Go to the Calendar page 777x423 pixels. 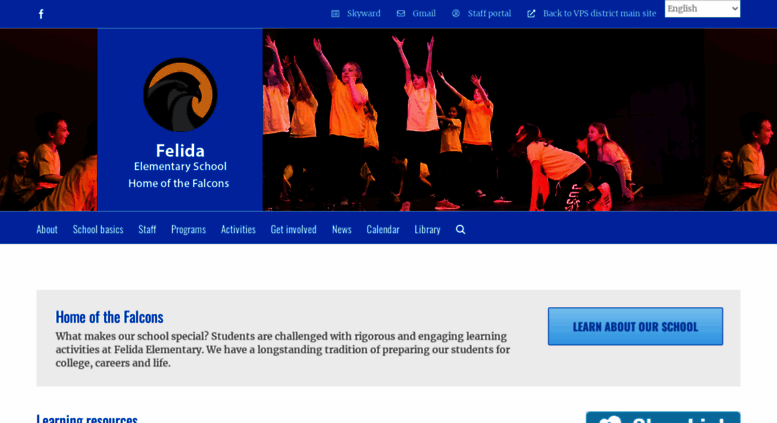pyautogui.click(x=383, y=229)
